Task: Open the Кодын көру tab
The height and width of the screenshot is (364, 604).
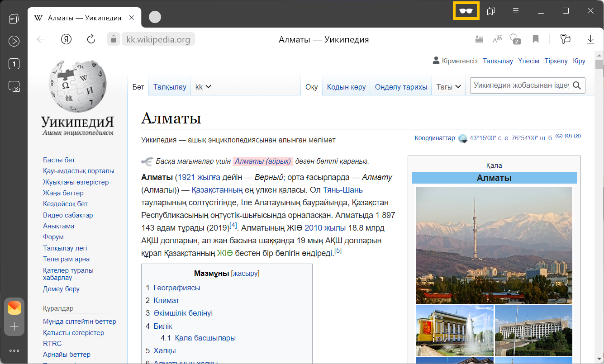Action: click(346, 87)
